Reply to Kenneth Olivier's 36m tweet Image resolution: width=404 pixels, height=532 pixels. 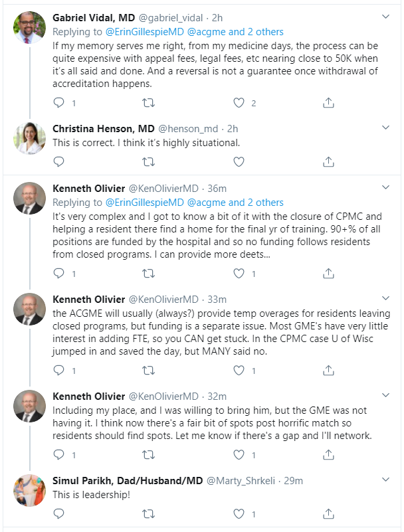click(59, 273)
